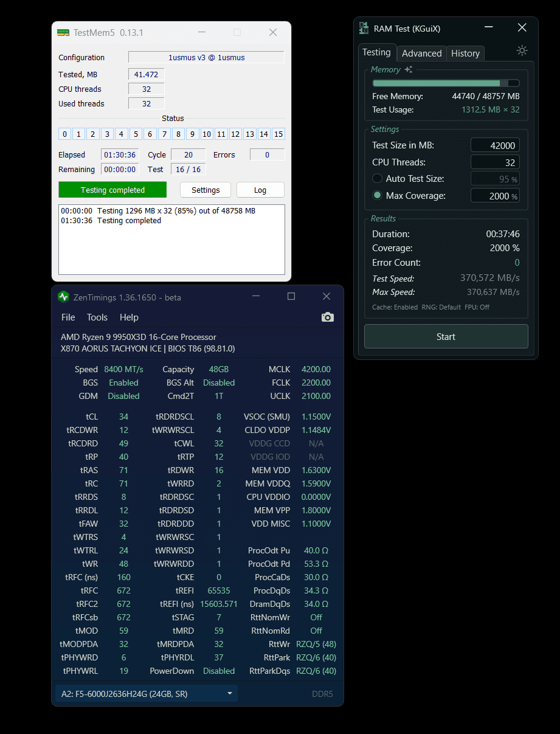Click the VSOC (SMU) value 1.1500V

point(316,417)
